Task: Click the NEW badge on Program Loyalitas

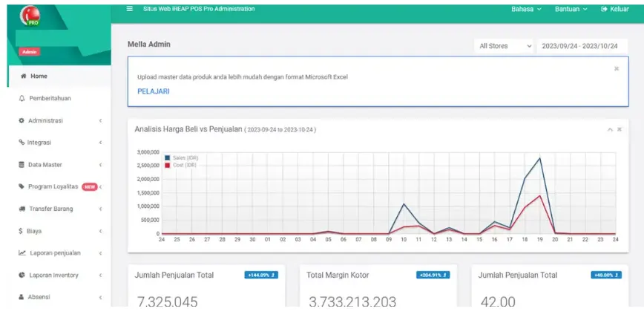Action: pos(90,186)
